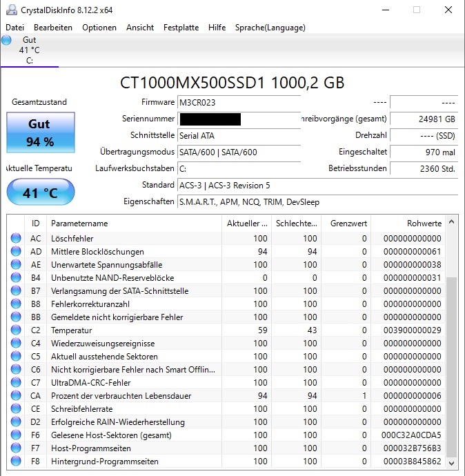Click status icon of AE Unerwartete Spannungsabfälle row

tap(16, 264)
